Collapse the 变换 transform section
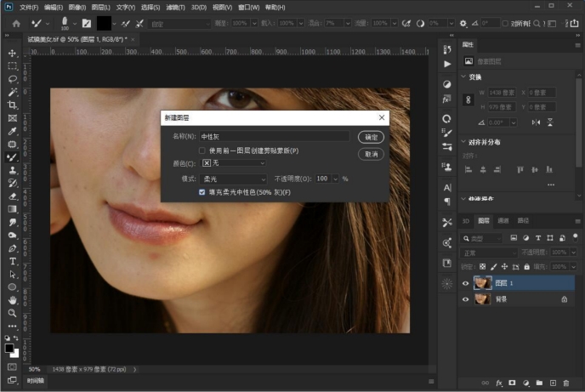The image size is (585, 392). (x=463, y=77)
